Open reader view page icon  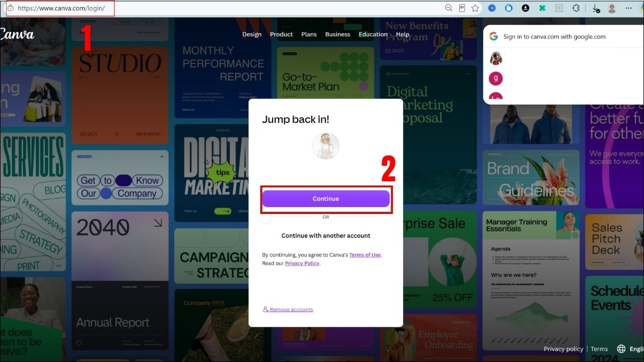[462, 8]
